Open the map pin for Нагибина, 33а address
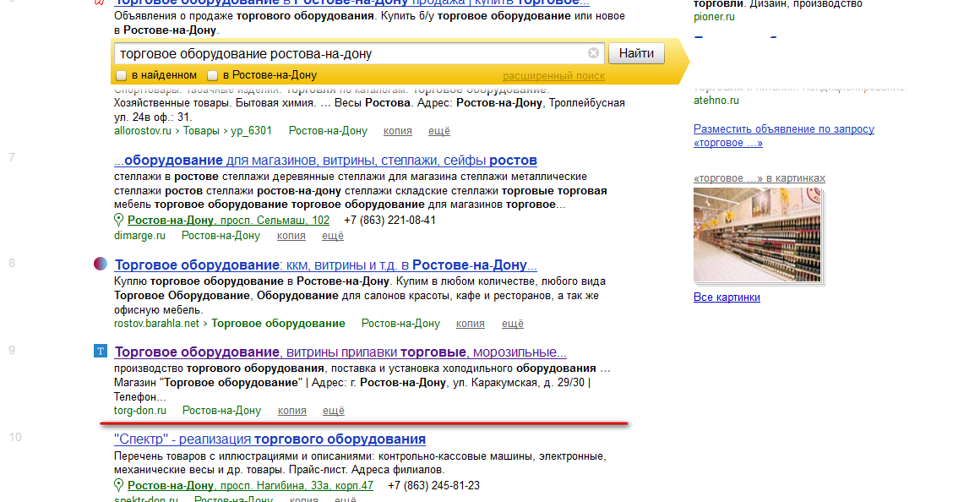Screen dimensions: 980x502 [x=119, y=485]
